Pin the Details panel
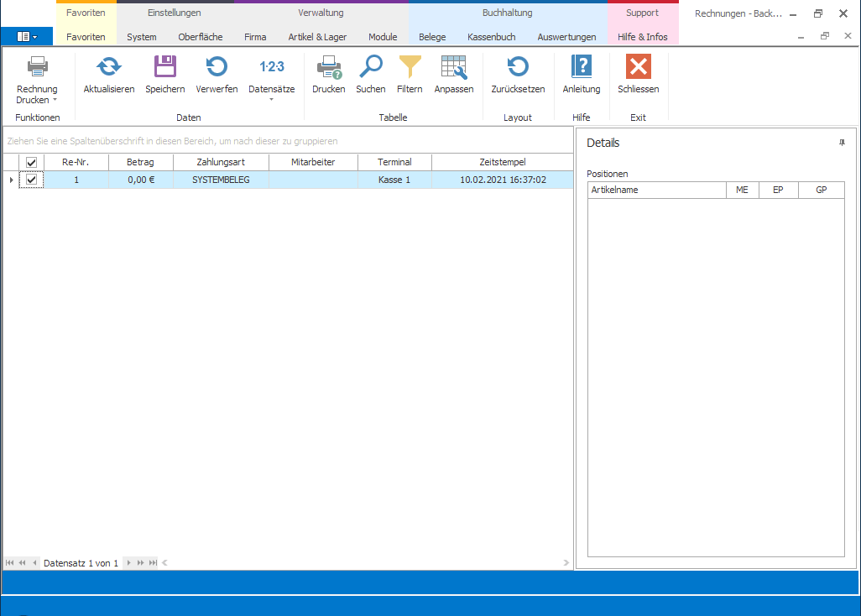The image size is (861, 616). point(842,143)
